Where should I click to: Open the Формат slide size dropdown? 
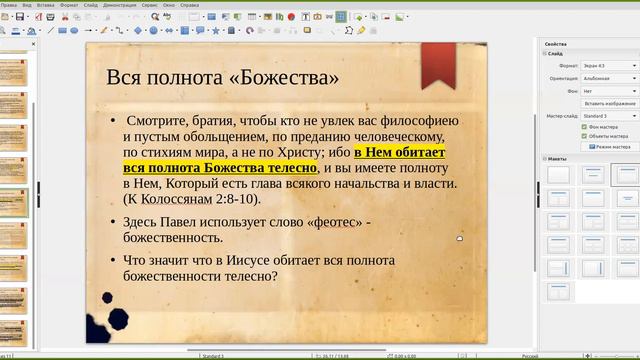pyautogui.click(x=609, y=66)
